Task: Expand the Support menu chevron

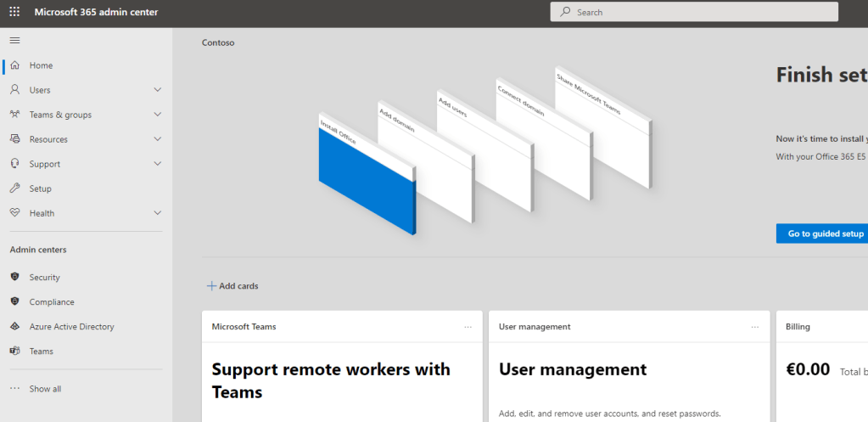Action: pyautogui.click(x=157, y=164)
